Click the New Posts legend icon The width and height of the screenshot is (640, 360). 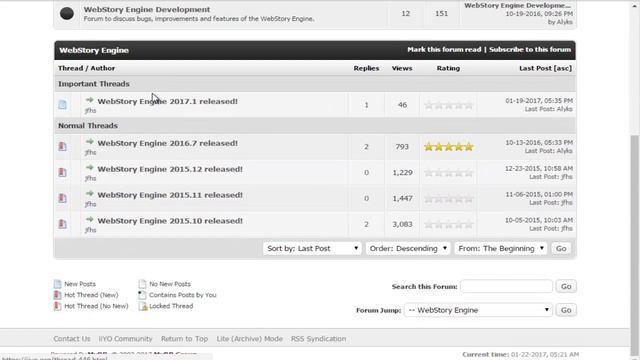[58, 284]
